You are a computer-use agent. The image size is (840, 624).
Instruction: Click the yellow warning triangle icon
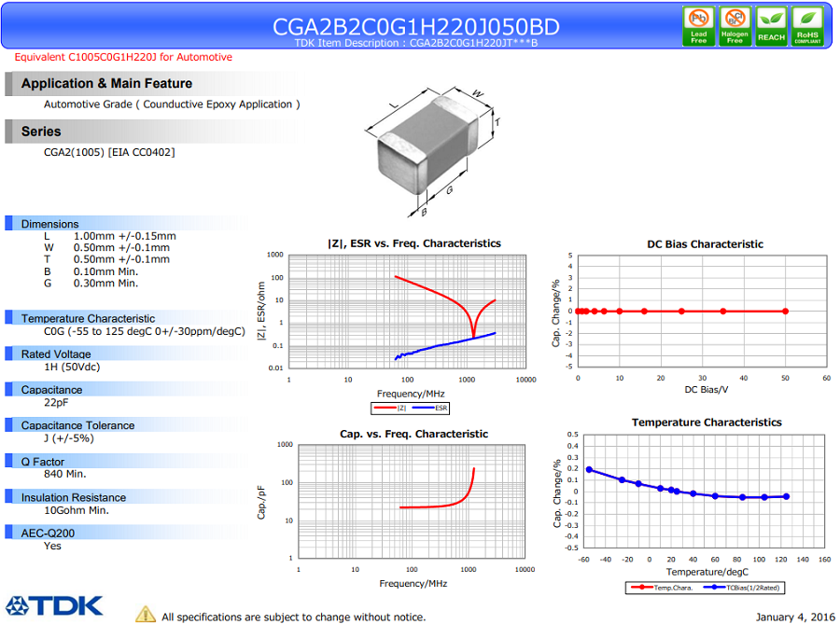pyautogui.click(x=146, y=615)
